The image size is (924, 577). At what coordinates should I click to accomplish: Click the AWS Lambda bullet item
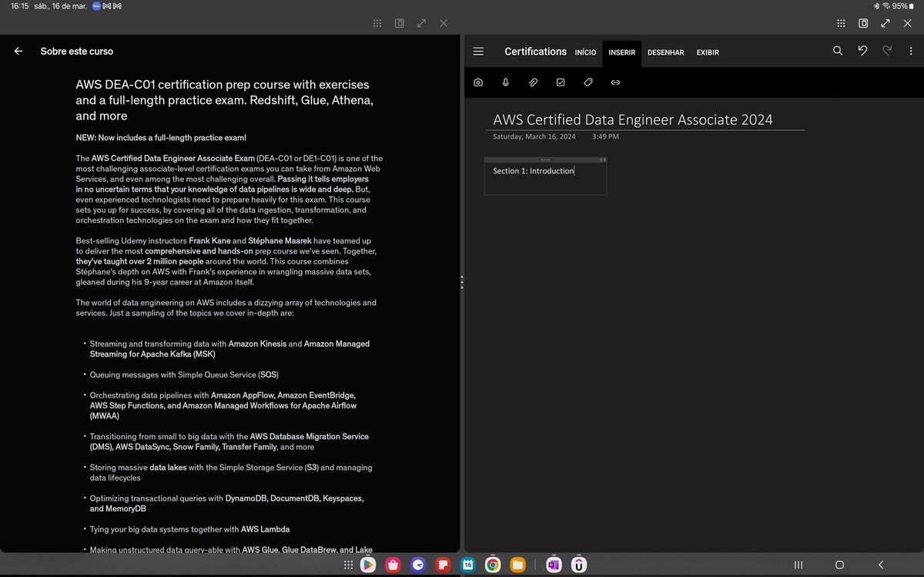(x=189, y=529)
